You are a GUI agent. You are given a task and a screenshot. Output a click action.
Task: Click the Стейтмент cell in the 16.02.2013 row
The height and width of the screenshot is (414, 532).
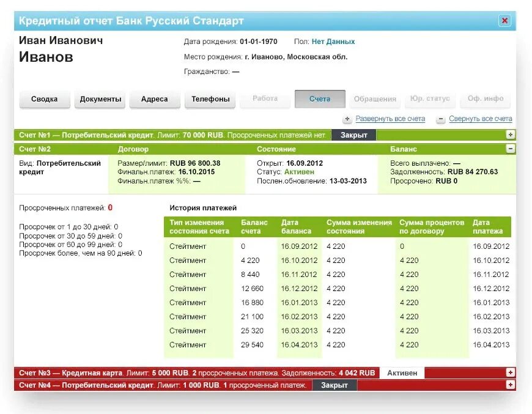click(188, 317)
